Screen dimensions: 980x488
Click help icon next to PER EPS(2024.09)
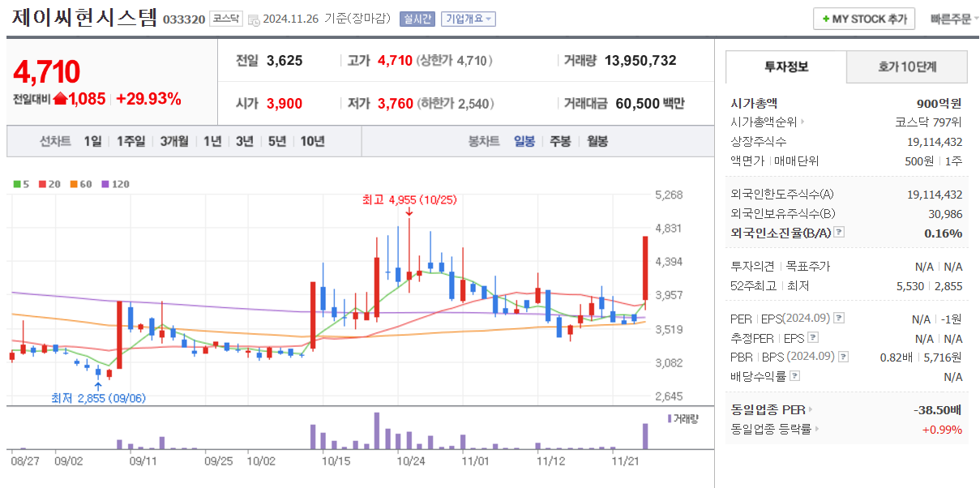click(x=839, y=318)
